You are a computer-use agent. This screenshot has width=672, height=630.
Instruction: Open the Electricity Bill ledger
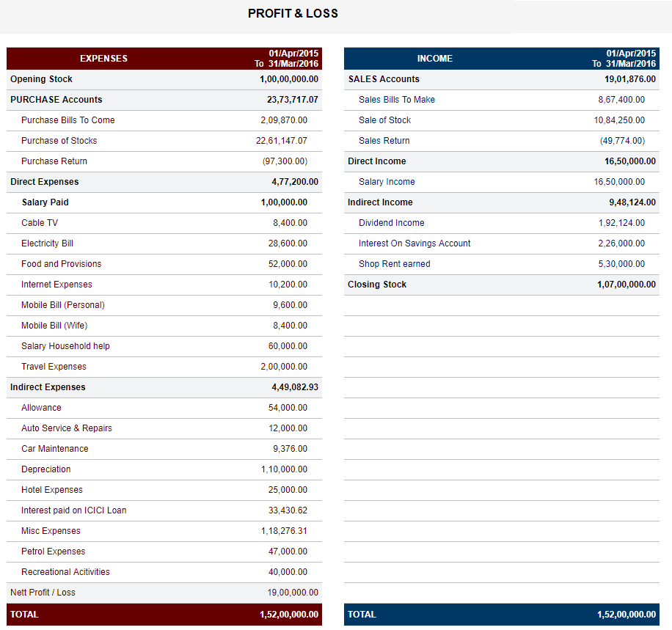(x=47, y=243)
